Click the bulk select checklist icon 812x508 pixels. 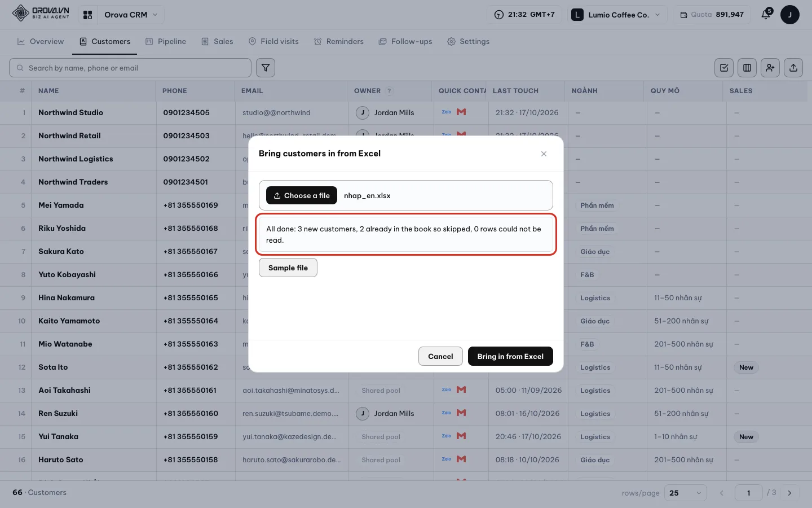(724, 68)
